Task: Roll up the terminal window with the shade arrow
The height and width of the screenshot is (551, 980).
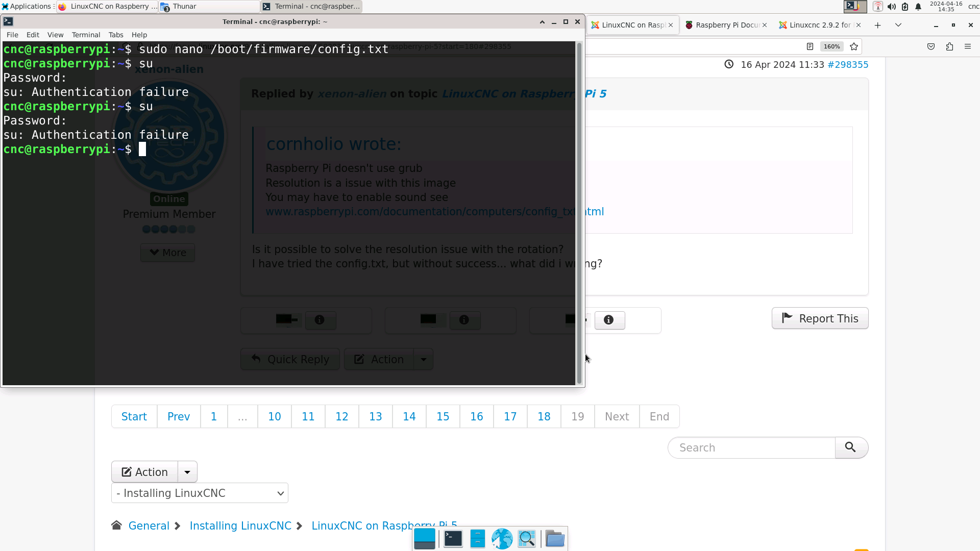Action: [542, 21]
